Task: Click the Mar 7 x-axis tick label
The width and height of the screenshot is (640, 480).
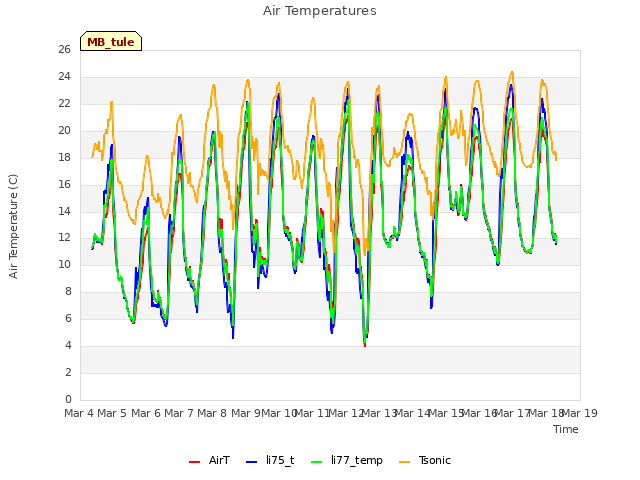Action: 179,413
